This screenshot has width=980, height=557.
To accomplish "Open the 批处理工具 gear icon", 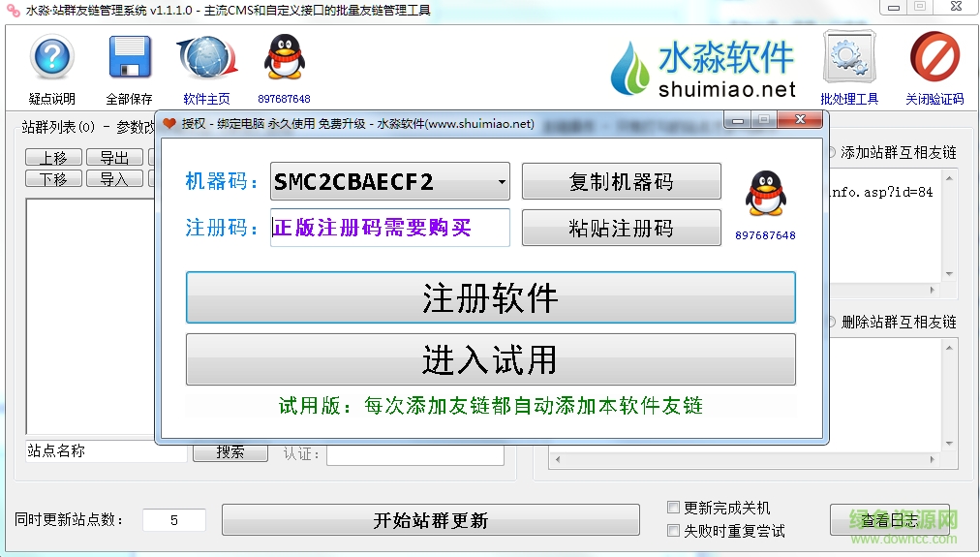I will pyautogui.click(x=848, y=57).
